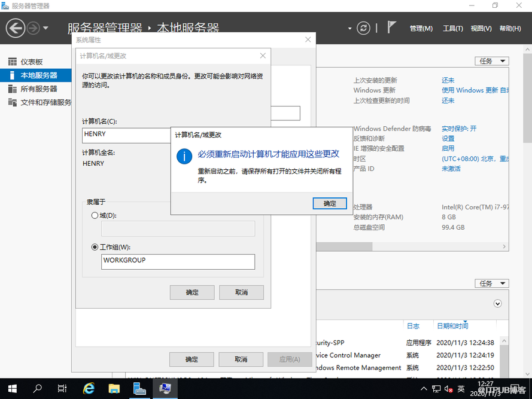Image resolution: width=532 pixels, height=399 pixels.
Task: Click 取消 in 系统属性 dialog
Action: coord(241,360)
